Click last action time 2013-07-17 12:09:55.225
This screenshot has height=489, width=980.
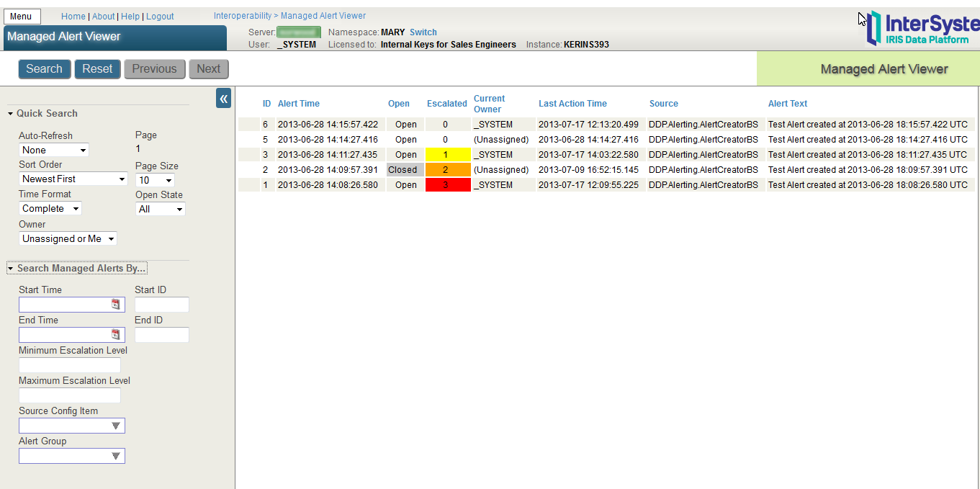coord(588,185)
